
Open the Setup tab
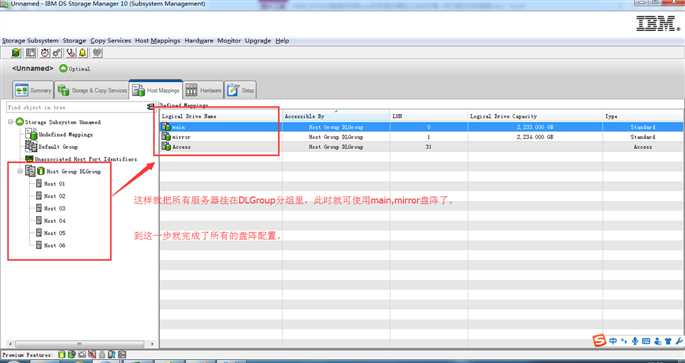pyautogui.click(x=240, y=90)
